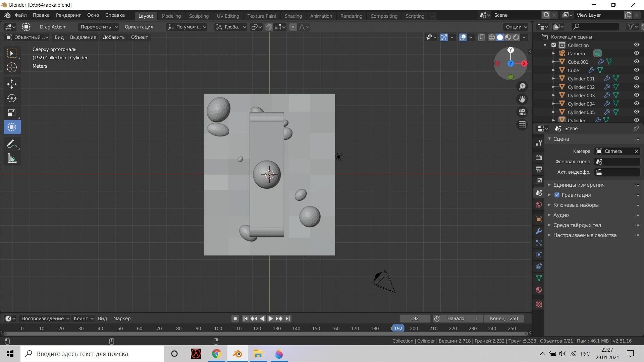Expand the Cylinder.001 tree item
644x362 pixels.
pos(553,79)
